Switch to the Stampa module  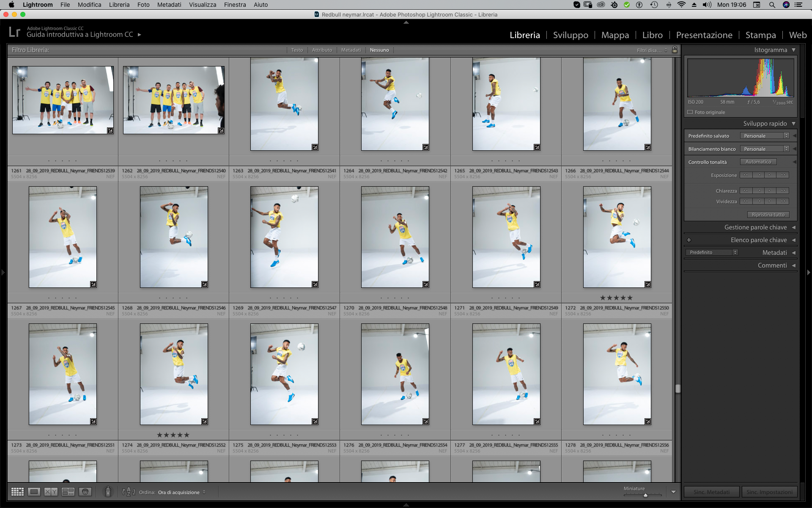[760, 35]
